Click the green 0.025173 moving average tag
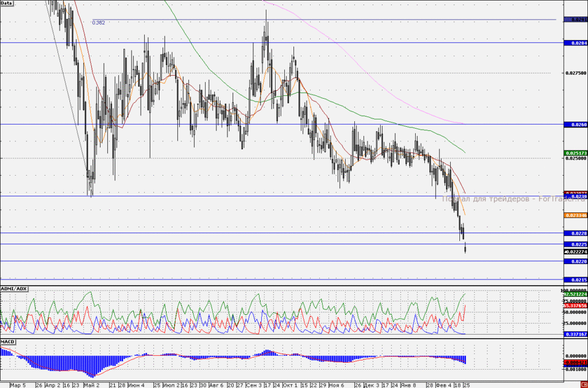The height and width of the screenshot is (388, 588). (575, 153)
